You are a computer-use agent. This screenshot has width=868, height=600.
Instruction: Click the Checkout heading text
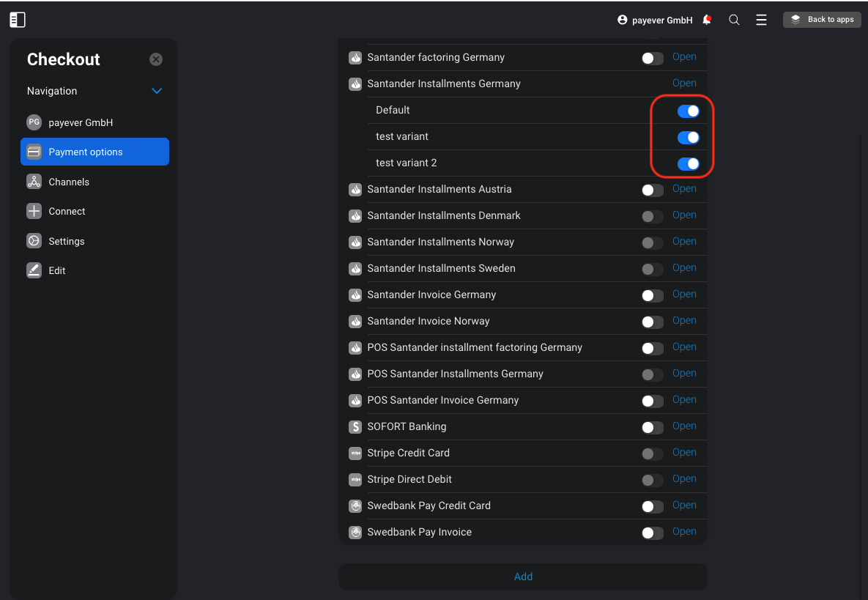63,59
